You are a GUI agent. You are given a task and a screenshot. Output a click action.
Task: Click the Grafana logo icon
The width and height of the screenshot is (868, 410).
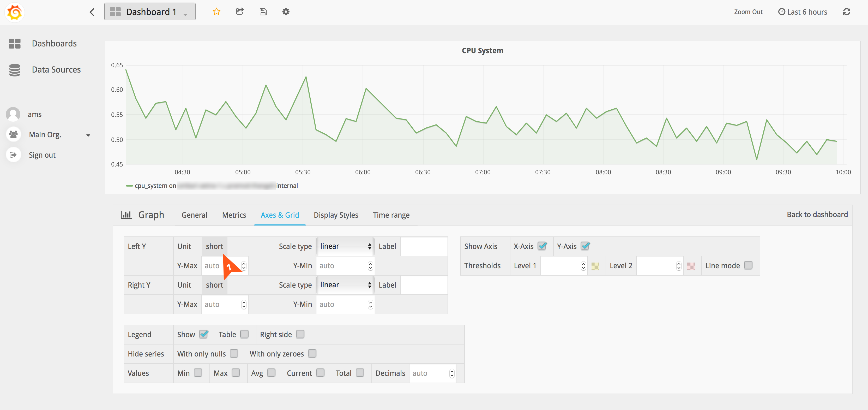click(14, 12)
